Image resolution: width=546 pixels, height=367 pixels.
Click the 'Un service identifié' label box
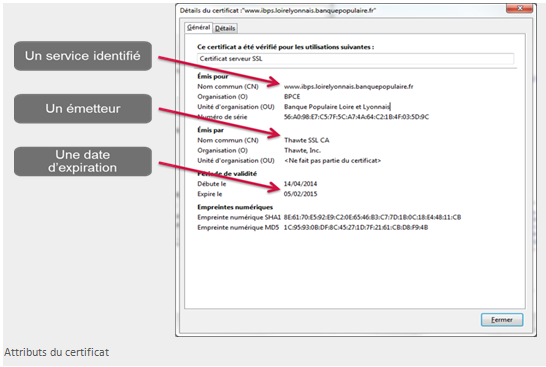[x=83, y=56]
